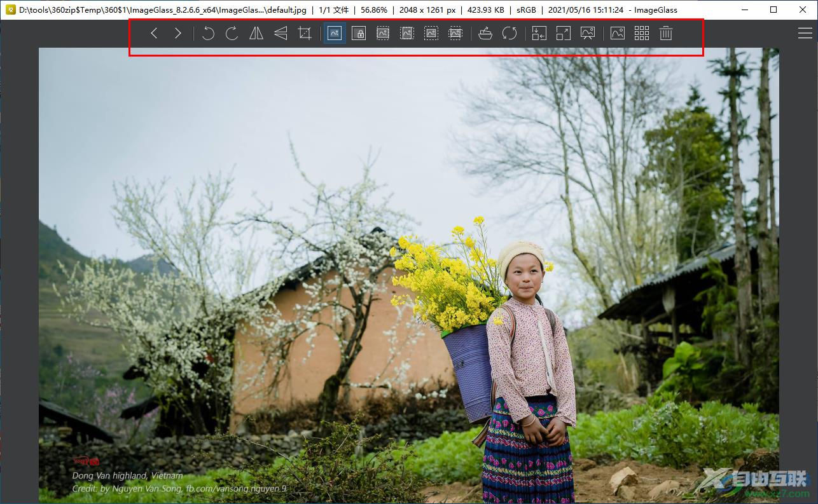Minimize the ImageGlass window
Viewport: 818px width, 504px height.
coord(744,10)
